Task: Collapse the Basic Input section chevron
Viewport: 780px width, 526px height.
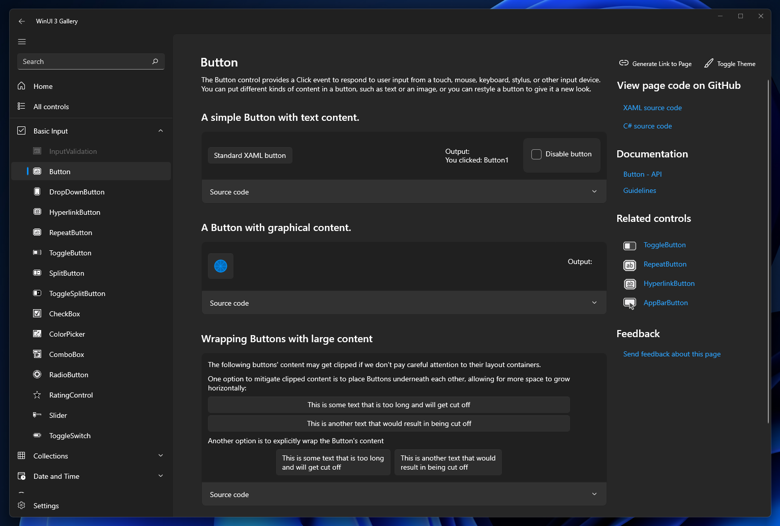Action: click(161, 131)
